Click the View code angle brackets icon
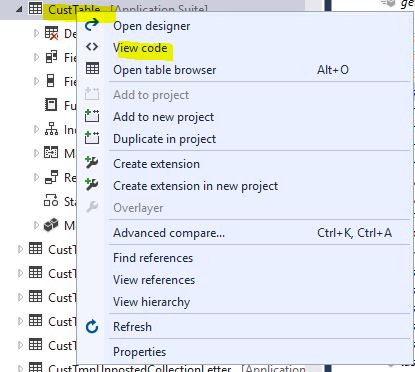 click(92, 47)
